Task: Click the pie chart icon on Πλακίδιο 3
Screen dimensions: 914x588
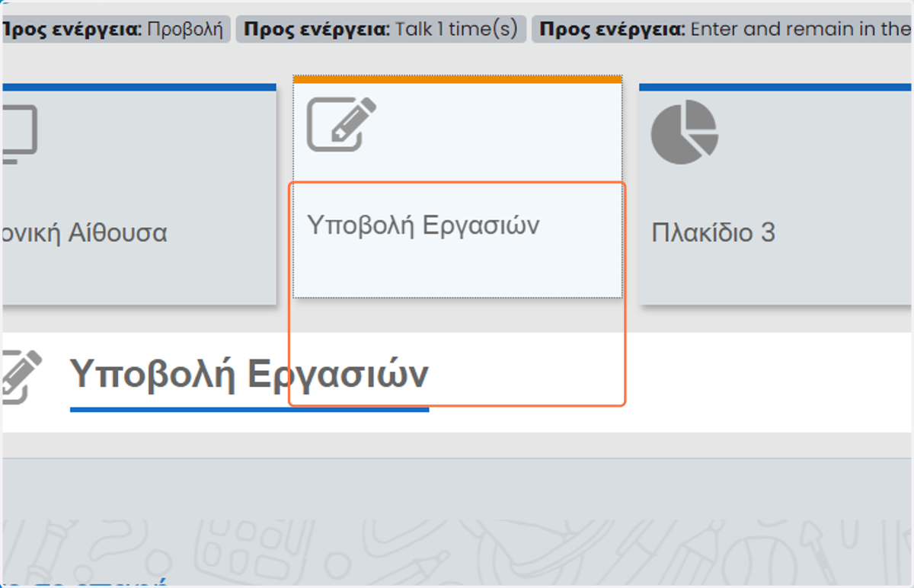Action: coord(684,132)
